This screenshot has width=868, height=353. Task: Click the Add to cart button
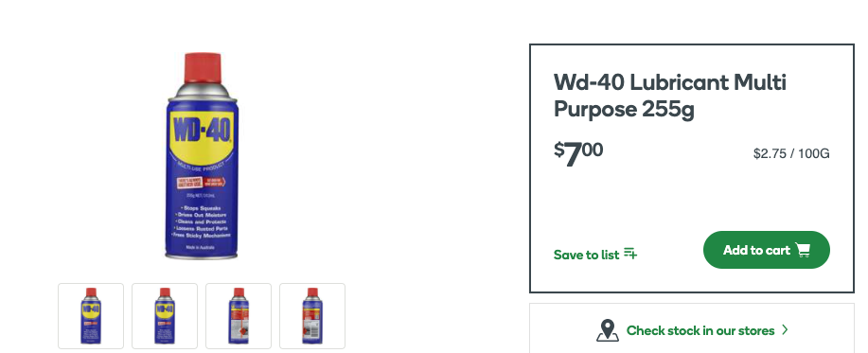click(766, 250)
